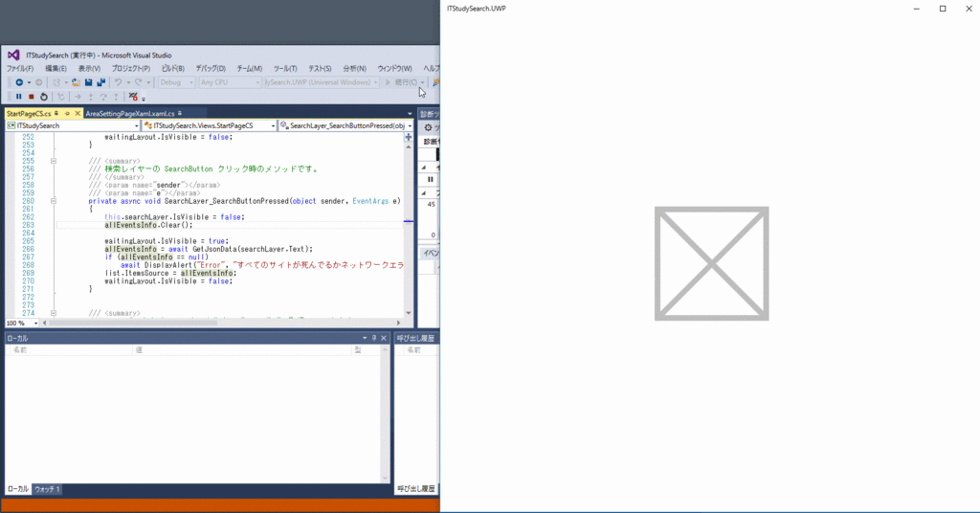
Task: Click the Open File folder icon
Action: pyautogui.click(x=76, y=82)
